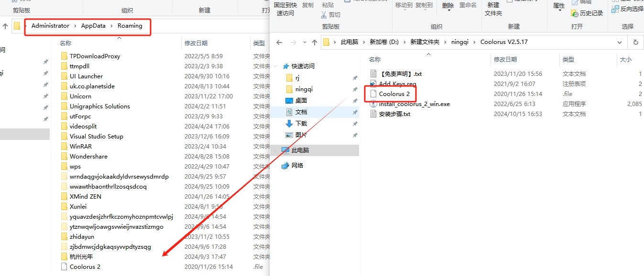Select the TPDownloadProxy folder name
Viewport: 644px width, 276px height.
[x=95, y=56]
